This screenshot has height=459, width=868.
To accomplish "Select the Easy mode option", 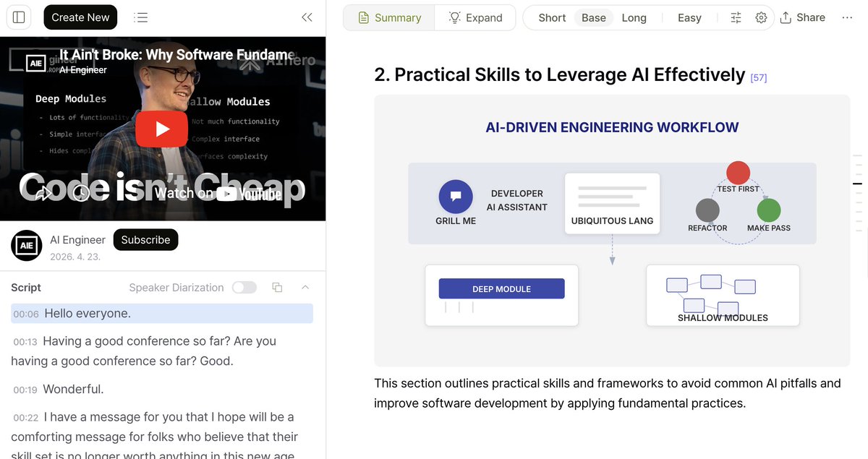I will [x=689, y=17].
